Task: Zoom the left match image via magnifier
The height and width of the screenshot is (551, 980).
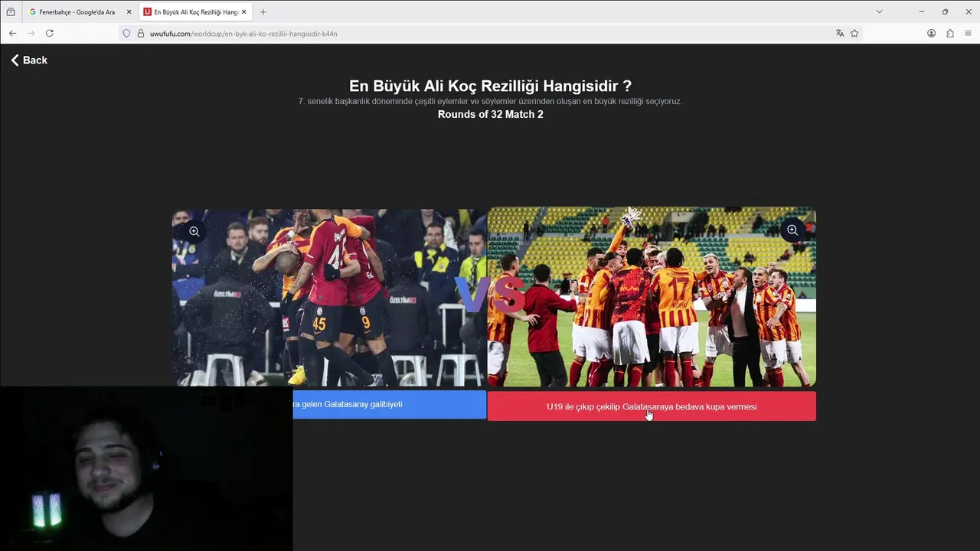Action: [x=194, y=231]
